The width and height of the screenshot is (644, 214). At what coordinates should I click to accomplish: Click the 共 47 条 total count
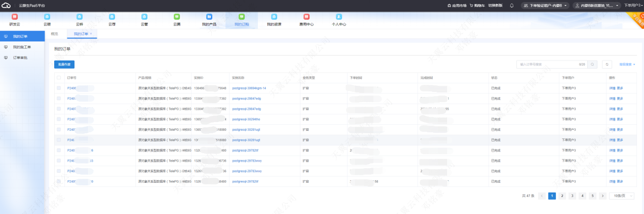[x=527, y=196]
